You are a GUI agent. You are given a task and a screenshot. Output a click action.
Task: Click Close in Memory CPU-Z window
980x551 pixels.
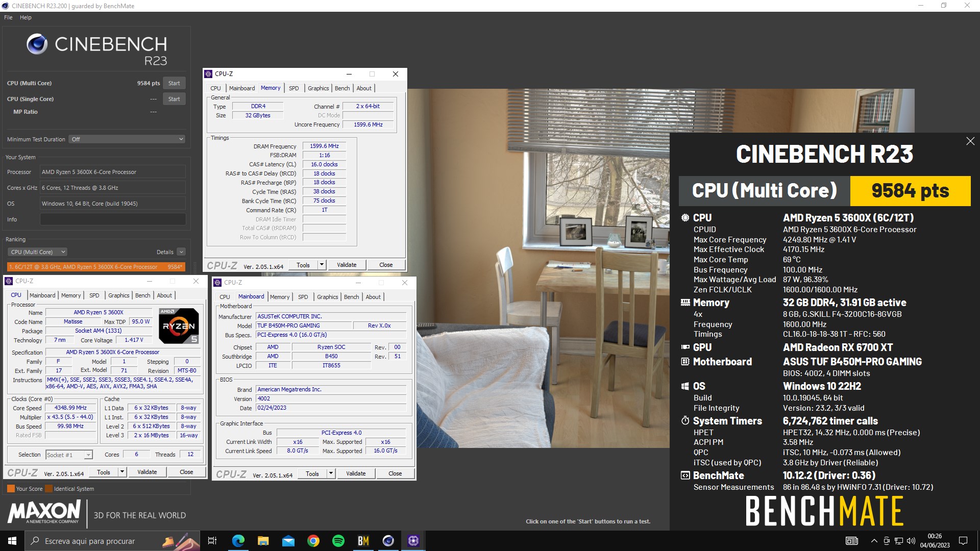[x=386, y=265]
